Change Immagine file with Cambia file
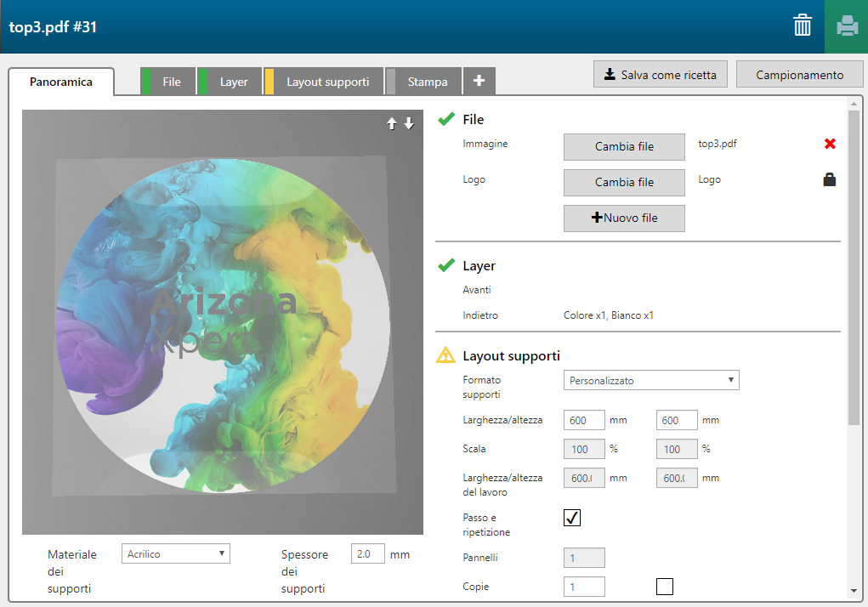The height and width of the screenshot is (607, 868). pos(624,146)
